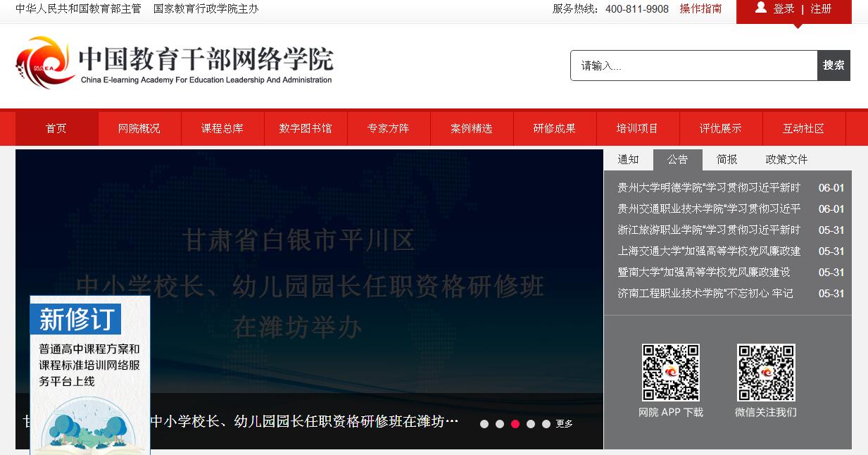
Task: Click the 注册 register link
Action: point(821,8)
